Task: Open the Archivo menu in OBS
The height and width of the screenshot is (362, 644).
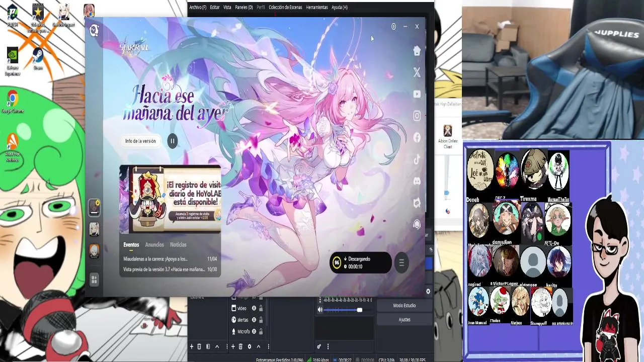Action: click(x=198, y=7)
